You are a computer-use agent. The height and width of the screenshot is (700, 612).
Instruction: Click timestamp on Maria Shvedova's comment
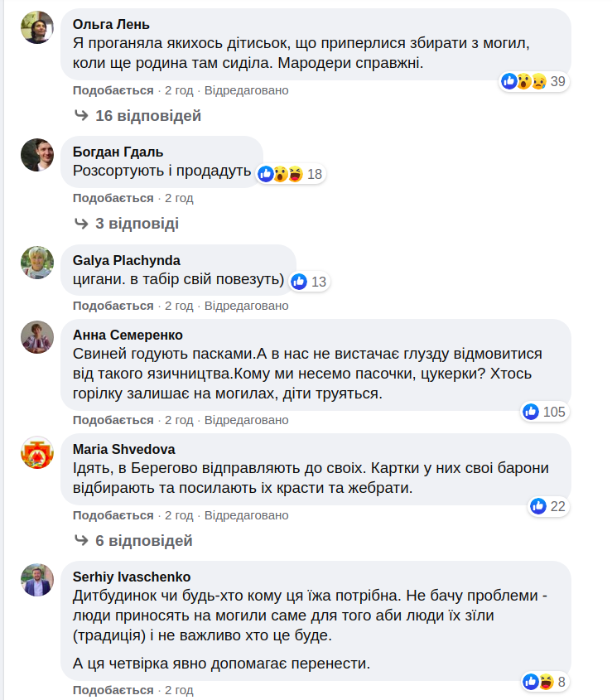pos(179,515)
